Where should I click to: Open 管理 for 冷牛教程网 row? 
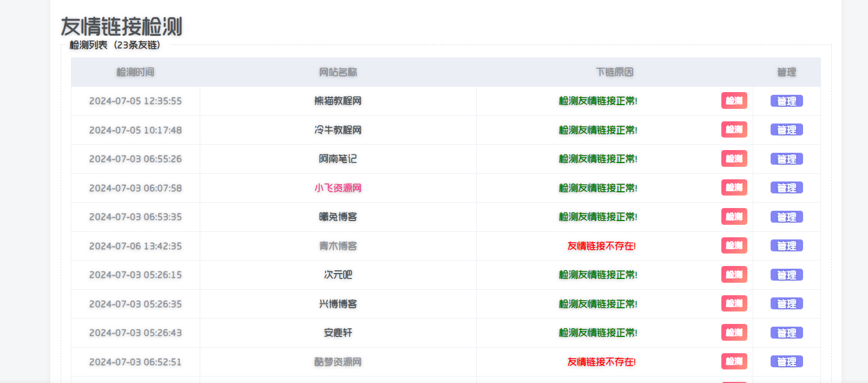[786, 130]
